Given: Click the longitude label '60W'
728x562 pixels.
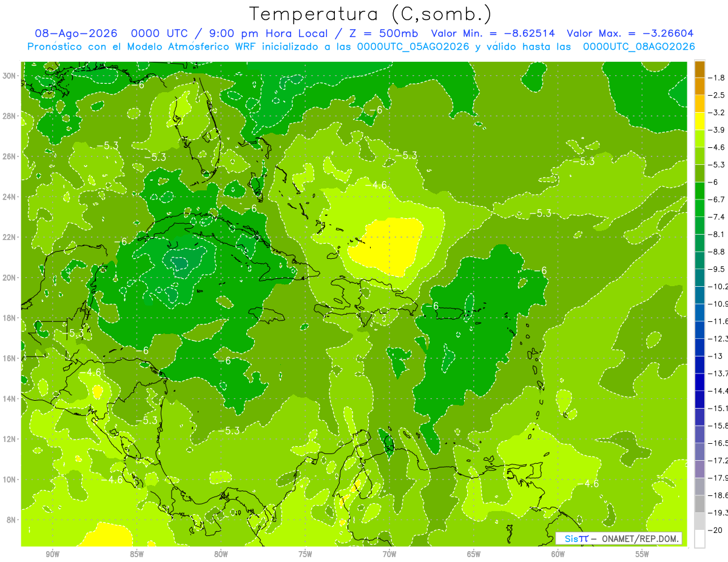Looking at the screenshot, I should tap(558, 554).
